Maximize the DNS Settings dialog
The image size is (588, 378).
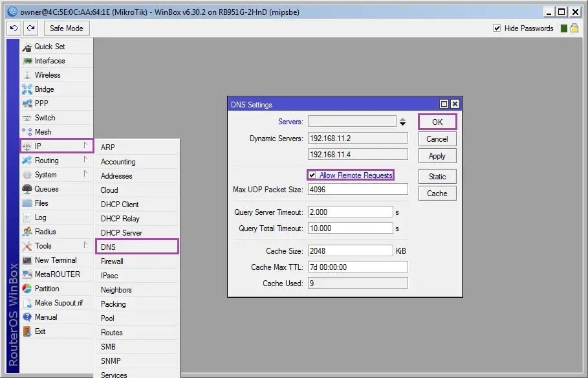[x=444, y=104]
